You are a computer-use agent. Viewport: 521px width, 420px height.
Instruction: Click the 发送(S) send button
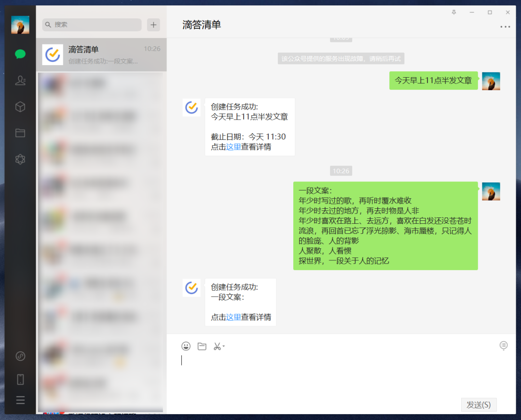tap(479, 405)
